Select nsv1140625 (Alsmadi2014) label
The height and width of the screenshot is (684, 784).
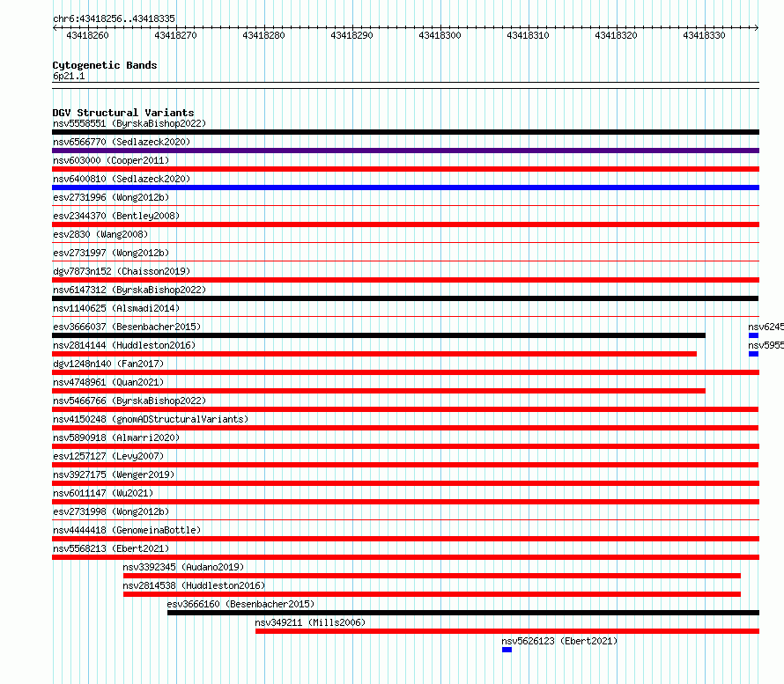(116, 308)
